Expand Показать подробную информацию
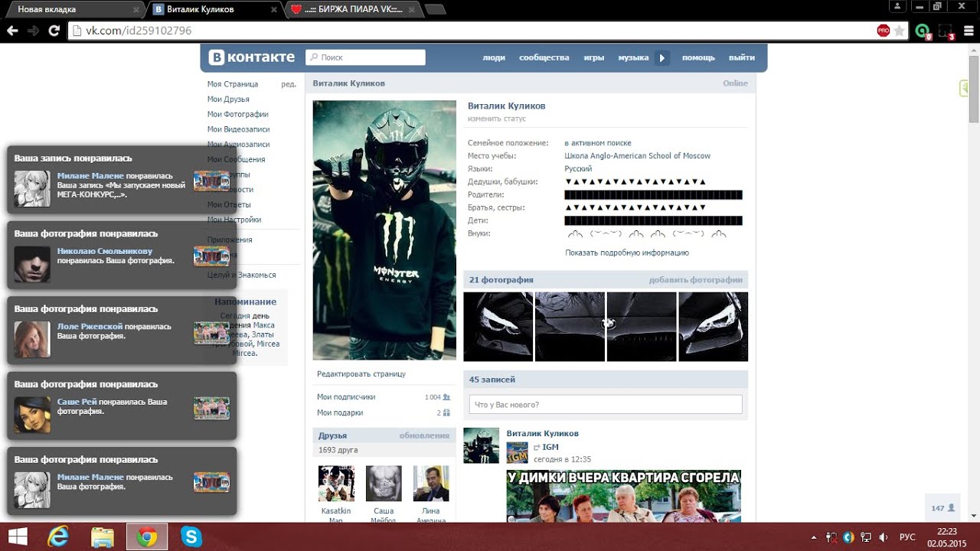Viewport: 980px width, 551px height. pos(627,253)
